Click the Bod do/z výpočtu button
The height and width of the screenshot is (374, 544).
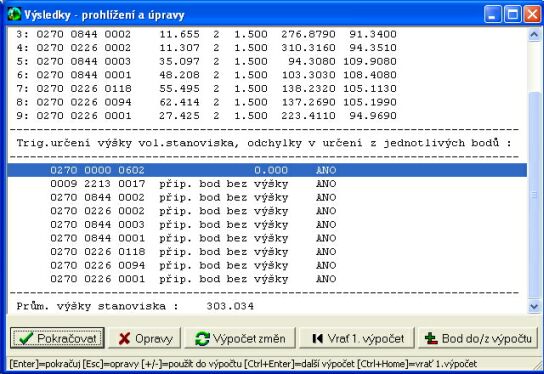[x=478, y=338]
